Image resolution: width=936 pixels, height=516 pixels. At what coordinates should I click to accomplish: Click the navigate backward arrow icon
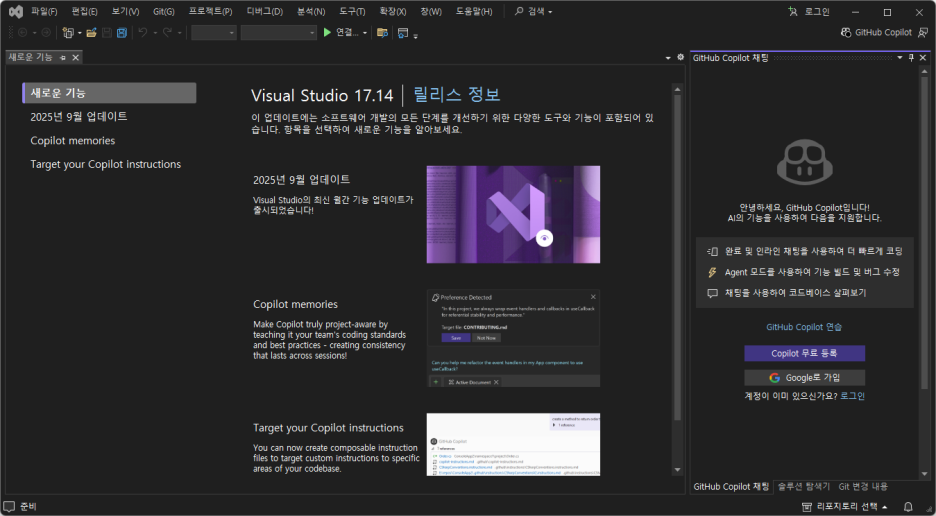pyautogui.click(x=23, y=33)
